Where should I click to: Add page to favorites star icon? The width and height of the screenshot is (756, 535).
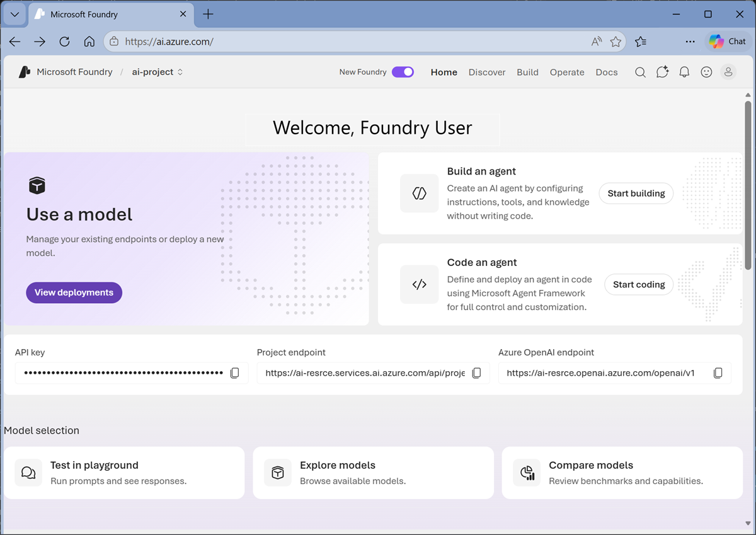616,42
